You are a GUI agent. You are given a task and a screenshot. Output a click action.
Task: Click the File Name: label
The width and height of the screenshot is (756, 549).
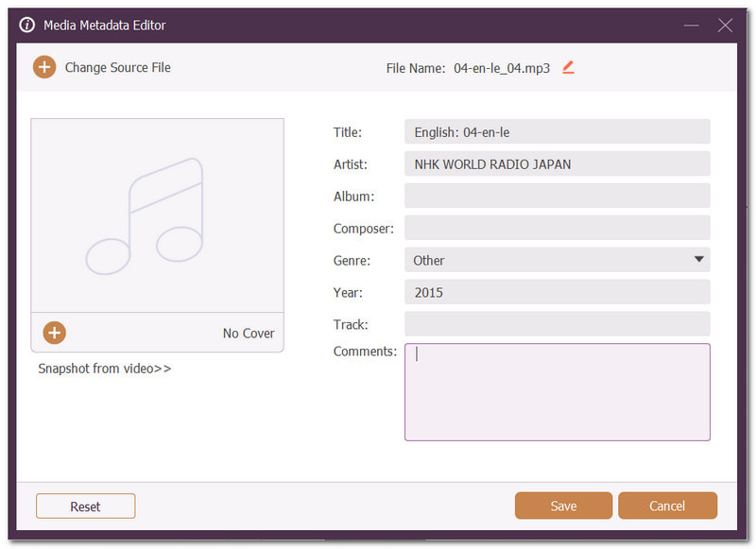pyautogui.click(x=416, y=68)
